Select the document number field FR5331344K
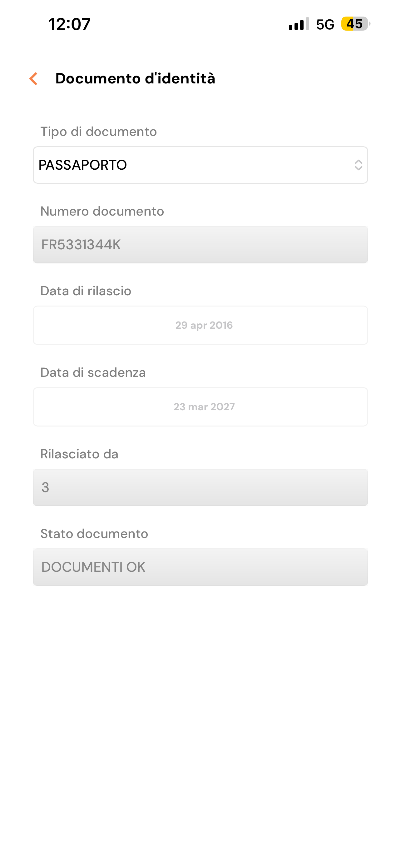The image size is (401, 868). (x=200, y=245)
